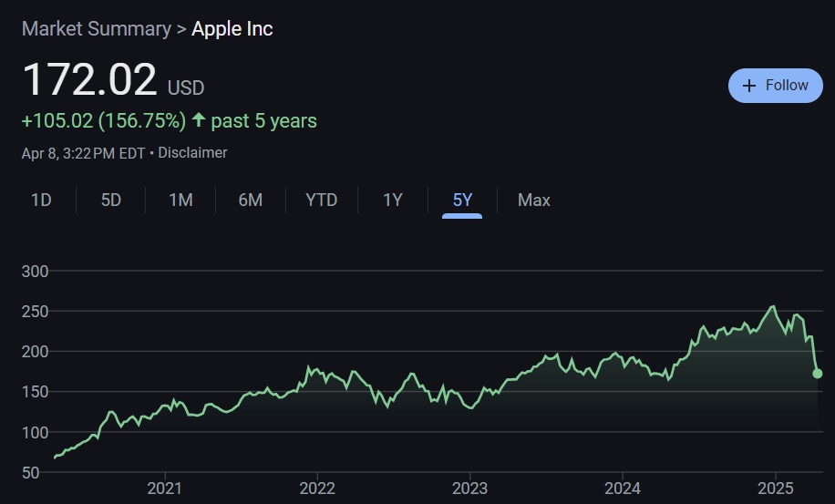Select the 5D time range tab
The height and width of the screenshot is (504, 835).
pyautogui.click(x=111, y=200)
